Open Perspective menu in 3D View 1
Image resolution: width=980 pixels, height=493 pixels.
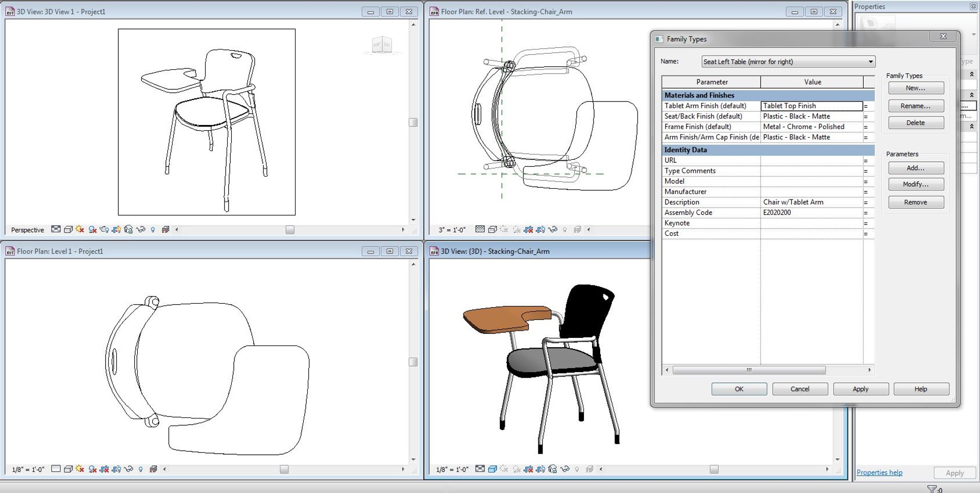click(x=28, y=230)
